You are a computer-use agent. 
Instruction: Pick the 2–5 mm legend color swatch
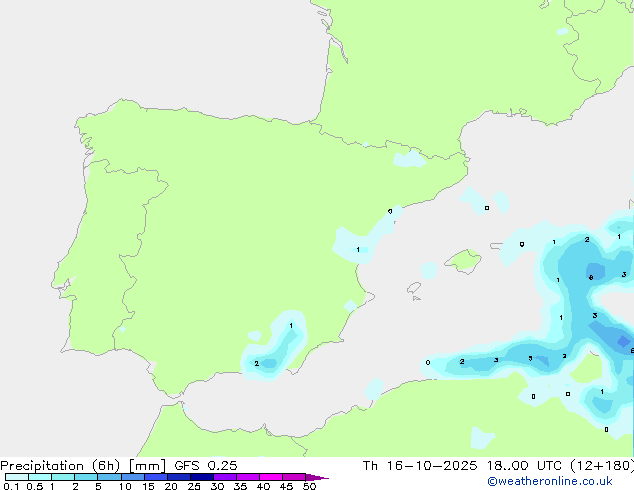click(x=86, y=477)
